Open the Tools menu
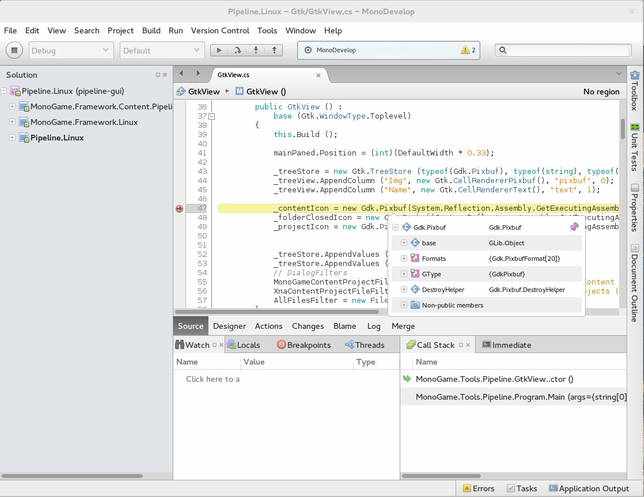The width and height of the screenshot is (644, 497). pos(267,30)
